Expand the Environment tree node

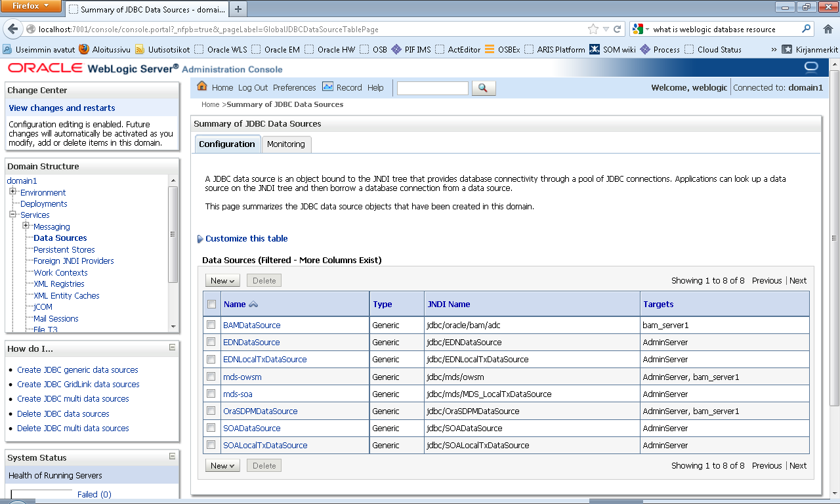(x=13, y=192)
